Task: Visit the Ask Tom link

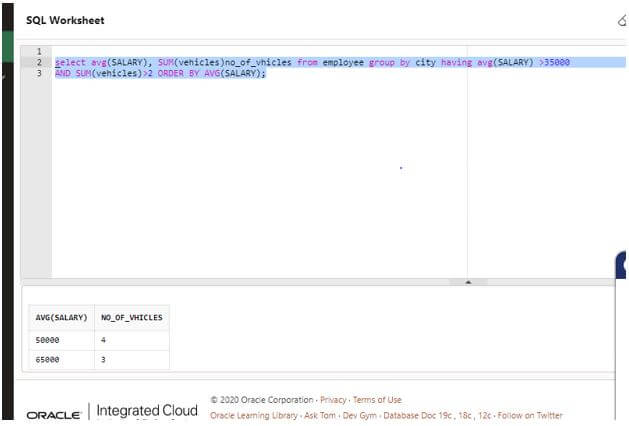Action: (320, 415)
